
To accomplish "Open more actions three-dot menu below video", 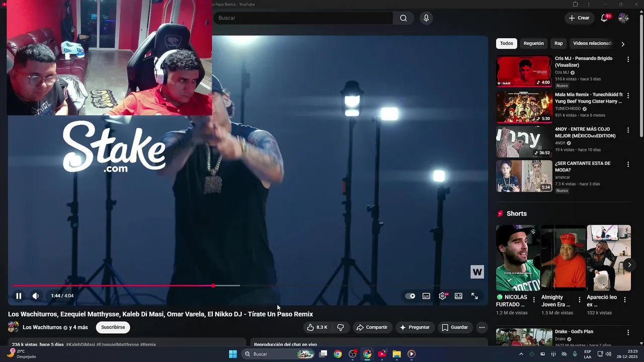I will pyautogui.click(x=481, y=327).
